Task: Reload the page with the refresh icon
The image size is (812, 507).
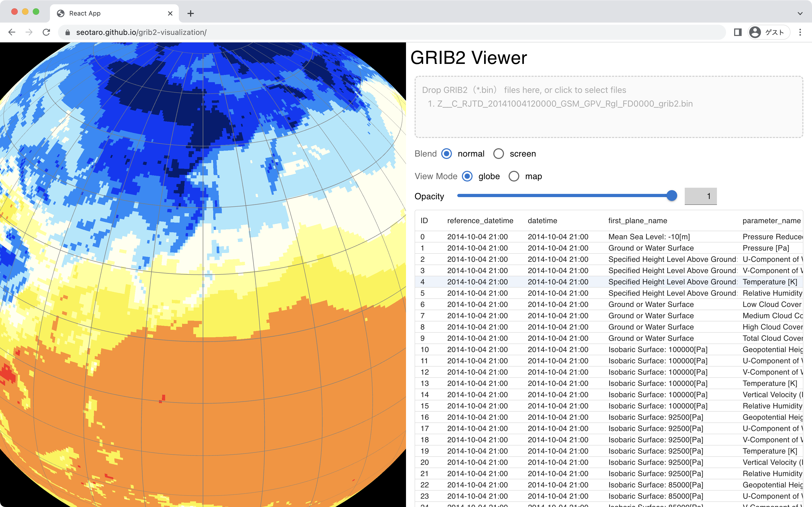Action: 46,32
